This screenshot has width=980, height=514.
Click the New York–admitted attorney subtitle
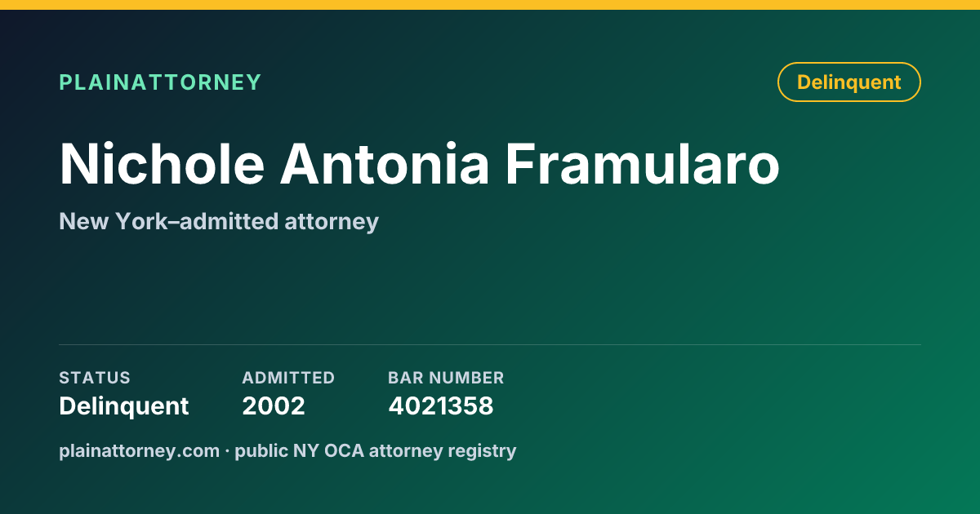point(219,222)
